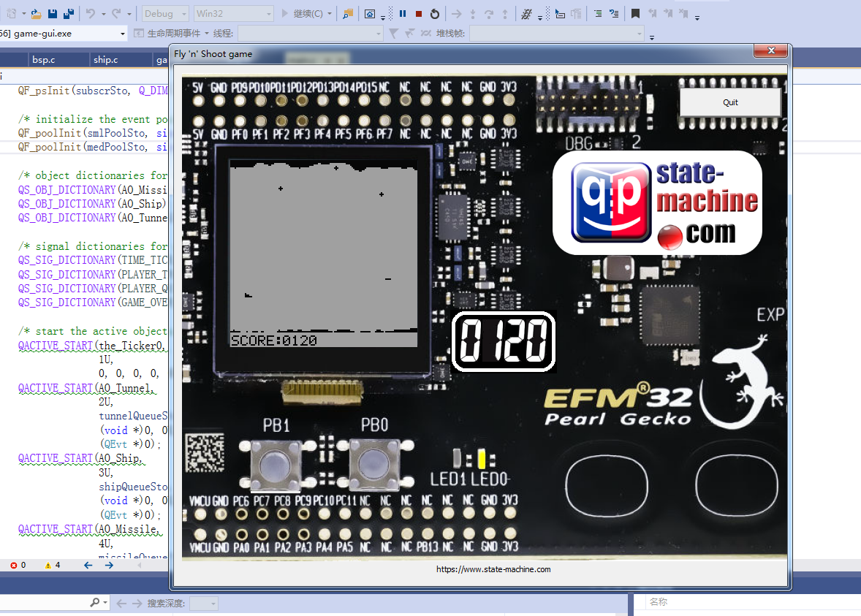Click the yellow LED0 indicator

click(x=481, y=460)
